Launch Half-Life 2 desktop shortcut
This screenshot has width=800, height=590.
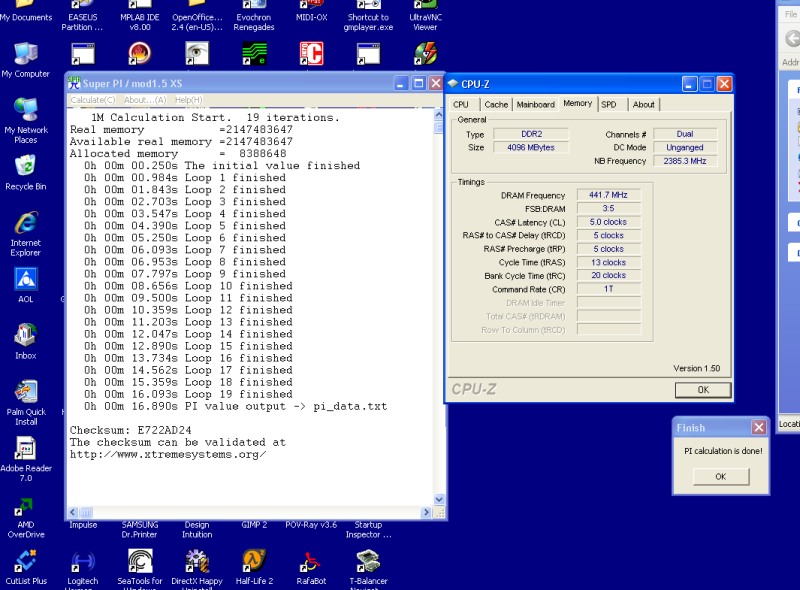point(254,561)
